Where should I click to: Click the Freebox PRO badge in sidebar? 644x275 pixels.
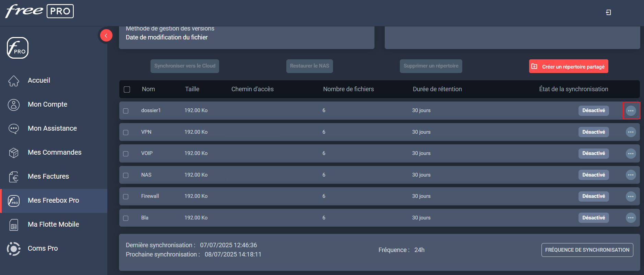click(17, 48)
